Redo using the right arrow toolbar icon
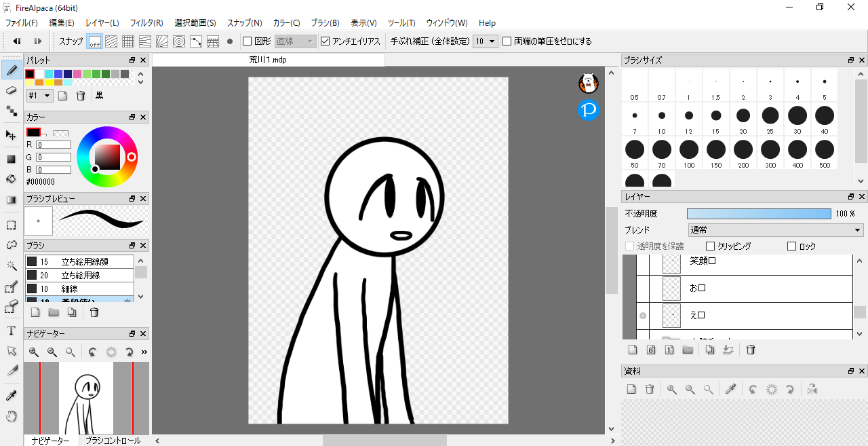The width and height of the screenshot is (868, 446). (38, 41)
